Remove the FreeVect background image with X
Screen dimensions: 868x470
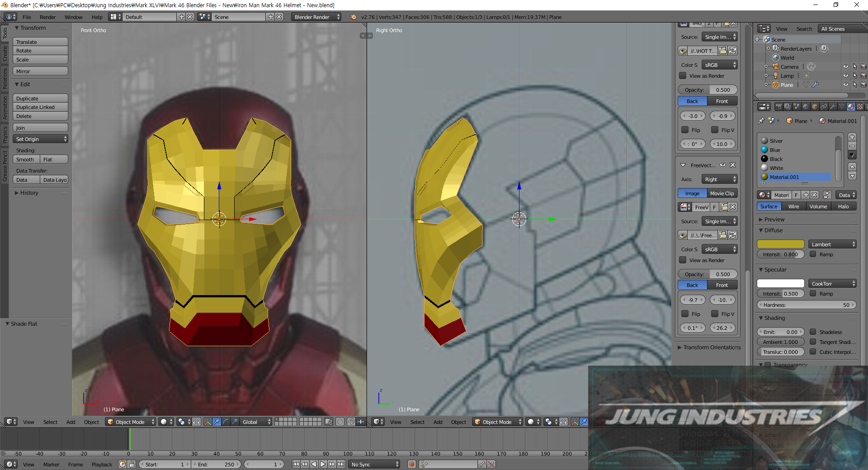(x=732, y=165)
